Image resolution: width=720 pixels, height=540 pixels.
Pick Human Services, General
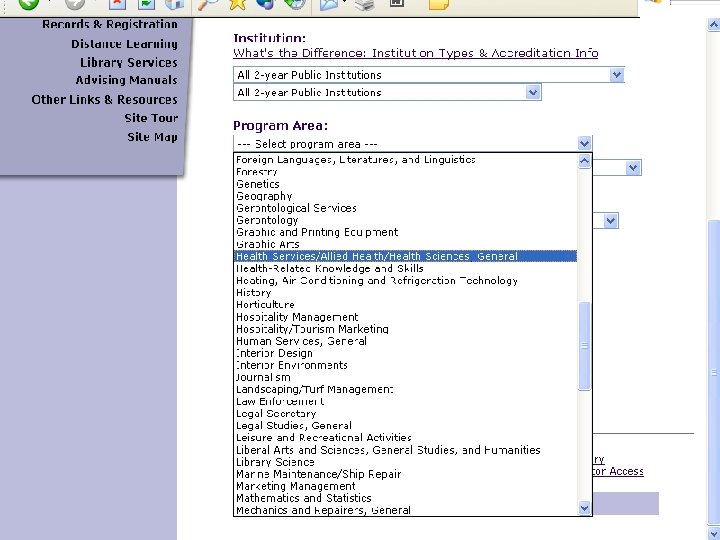[x=405, y=341]
